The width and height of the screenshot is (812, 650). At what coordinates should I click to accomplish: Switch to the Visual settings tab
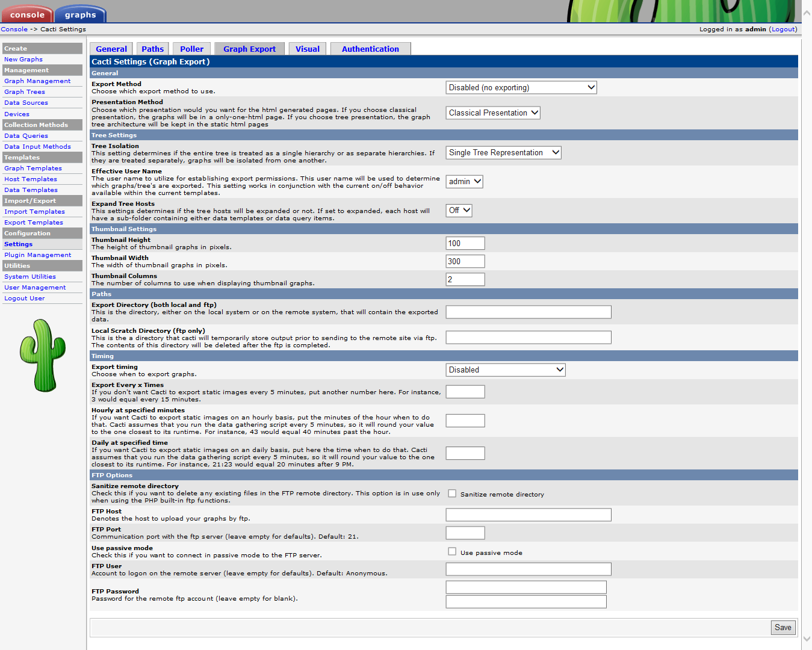308,49
